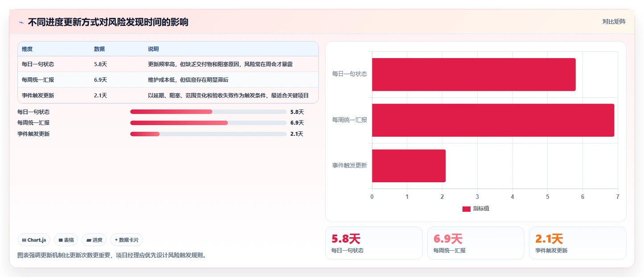The width and height of the screenshot is (644, 277).
Task: Click the panel title 不同进度更新方式对风险发现时间的影响
Action: pyautogui.click(x=108, y=22)
